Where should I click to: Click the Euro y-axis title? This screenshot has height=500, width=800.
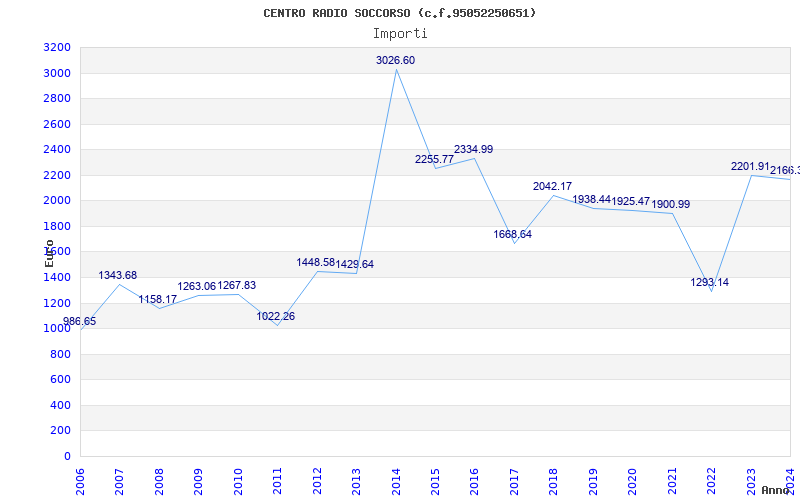49,254
